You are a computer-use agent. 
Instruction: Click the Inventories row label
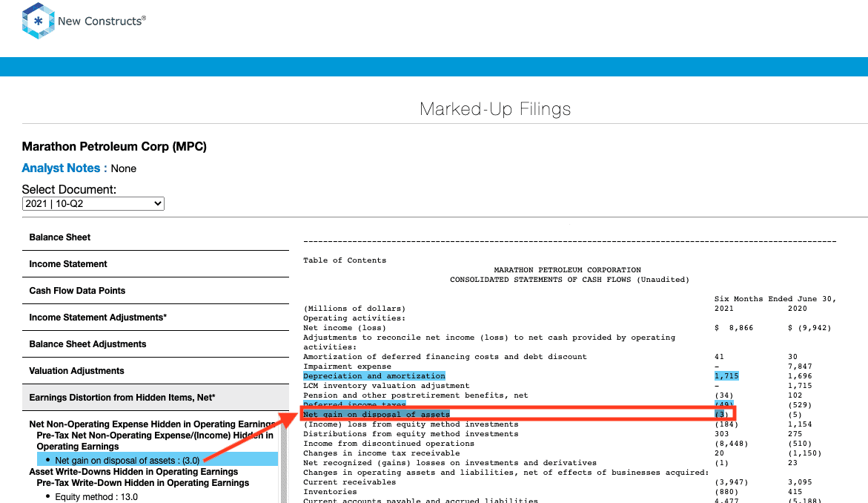click(x=330, y=492)
